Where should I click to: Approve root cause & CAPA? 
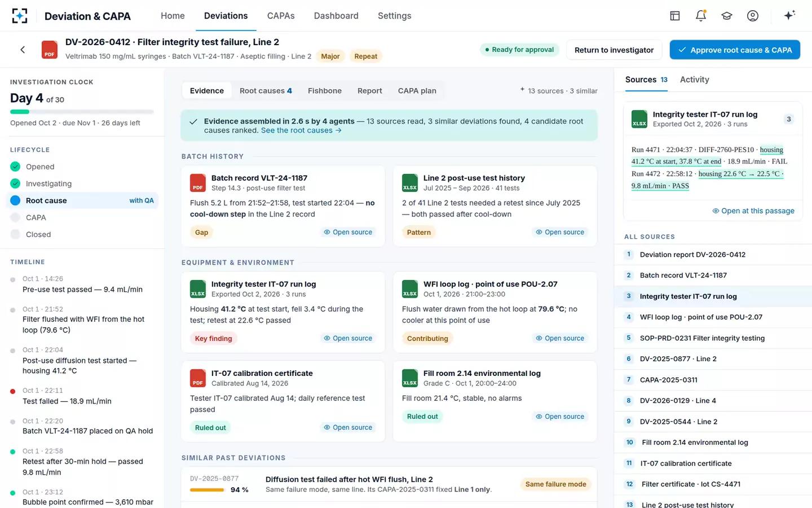click(x=735, y=50)
